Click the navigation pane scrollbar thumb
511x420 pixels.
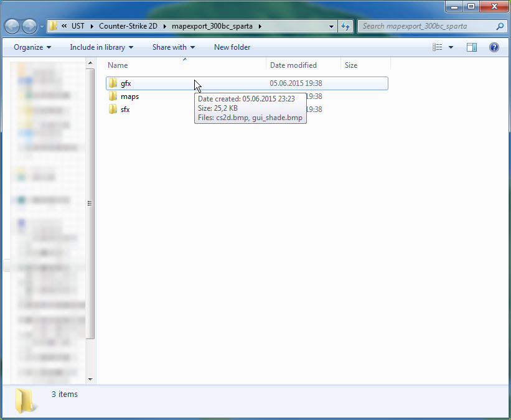(90, 203)
